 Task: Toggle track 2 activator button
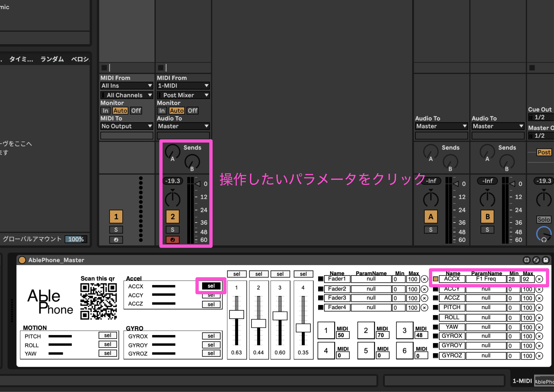[172, 216]
